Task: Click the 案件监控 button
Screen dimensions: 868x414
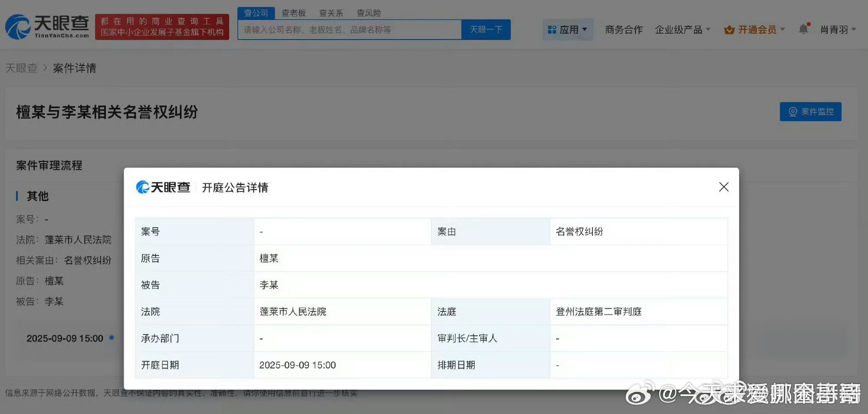Action: click(x=810, y=112)
